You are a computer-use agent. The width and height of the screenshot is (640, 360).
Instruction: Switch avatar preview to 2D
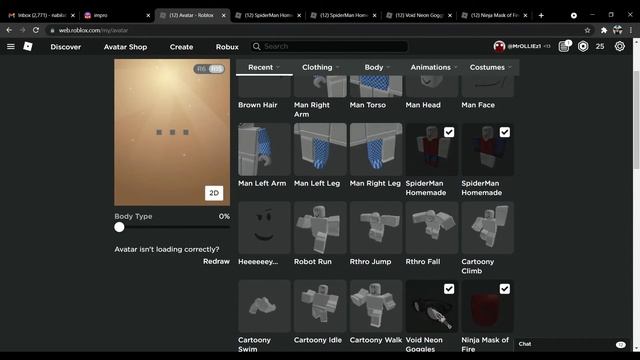click(x=214, y=193)
